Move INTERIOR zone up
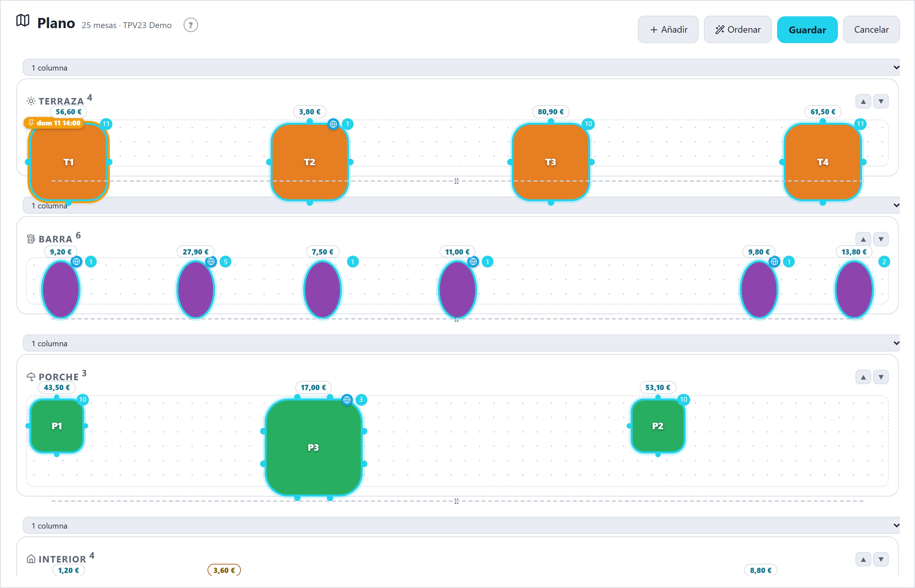 863,559
